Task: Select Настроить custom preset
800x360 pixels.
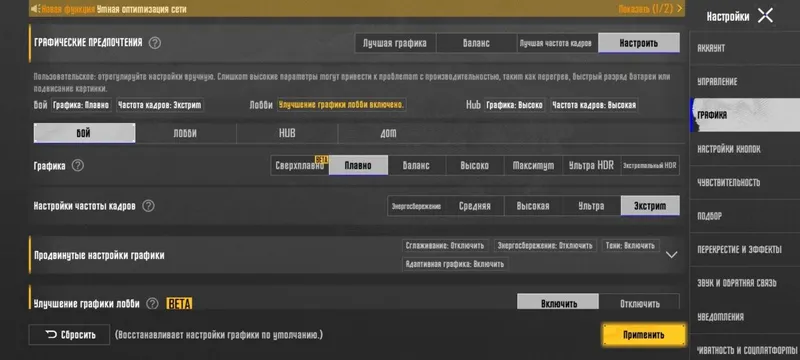Action: click(x=639, y=43)
